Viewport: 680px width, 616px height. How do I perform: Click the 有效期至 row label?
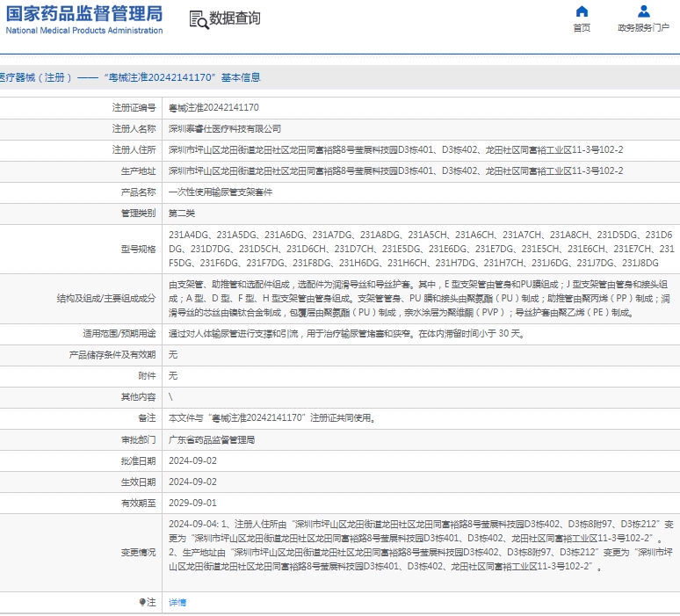point(138,504)
